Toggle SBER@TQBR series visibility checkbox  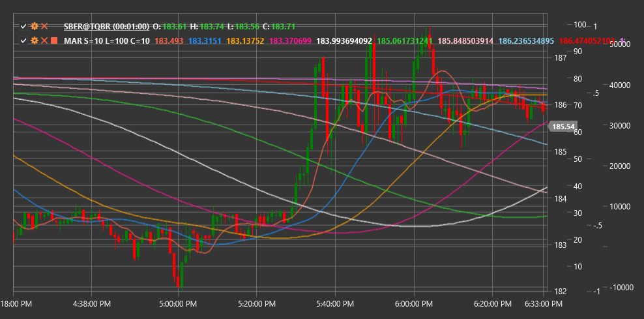(x=23, y=26)
